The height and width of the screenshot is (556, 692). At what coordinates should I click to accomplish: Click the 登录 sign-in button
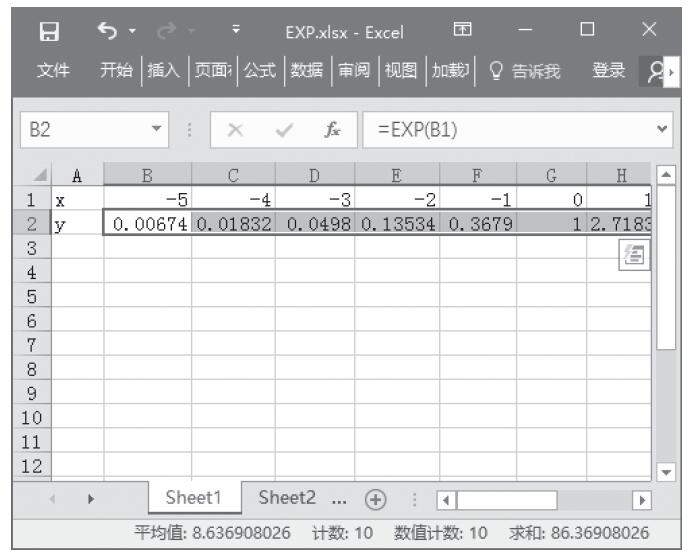609,71
